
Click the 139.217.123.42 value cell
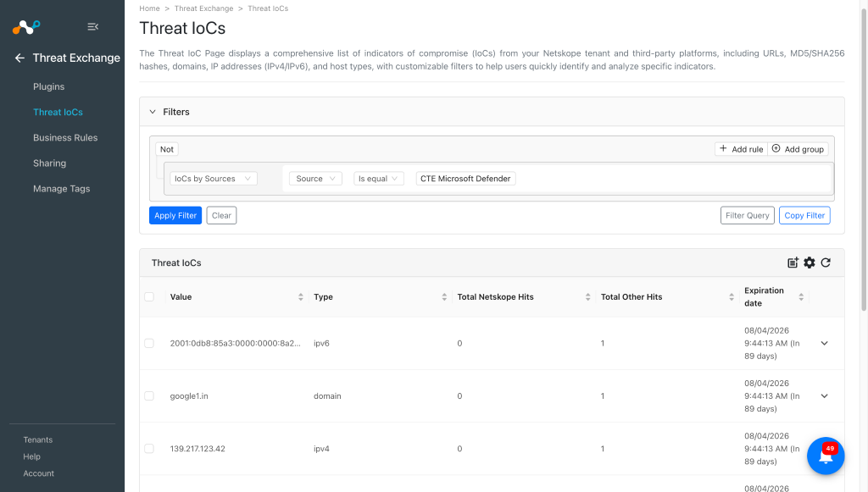pyautogui.click(x=198, y=448)
